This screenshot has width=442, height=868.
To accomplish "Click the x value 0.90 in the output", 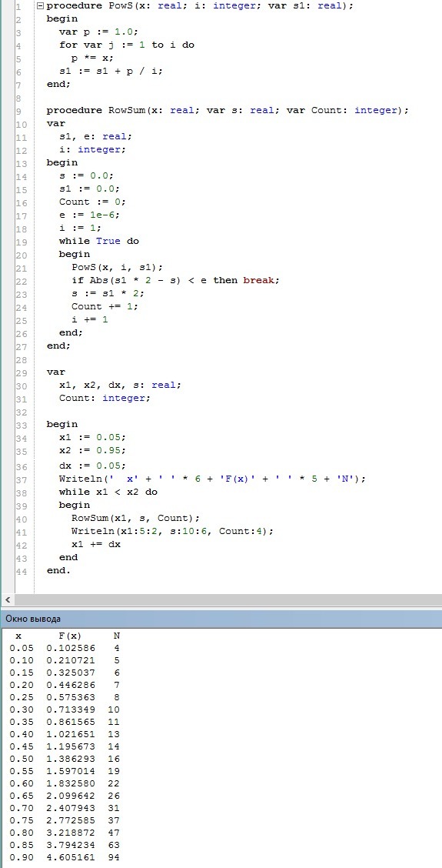I will [x=22, y=857].
